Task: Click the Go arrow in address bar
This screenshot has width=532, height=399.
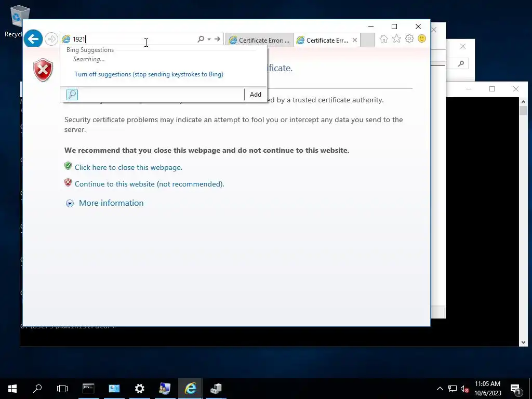Action: (217, 39)
